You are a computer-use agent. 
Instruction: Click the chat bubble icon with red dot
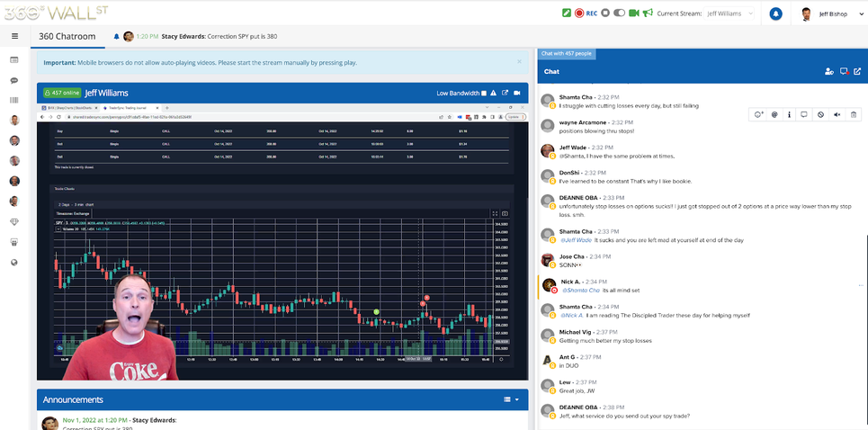coord(844,71)
